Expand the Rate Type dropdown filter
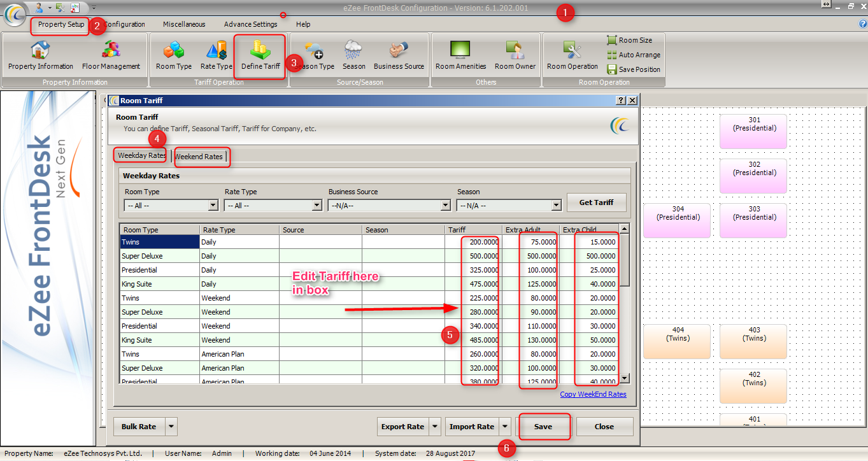The width and height of the screenshot is (868, 461). (x=317, y=206)
